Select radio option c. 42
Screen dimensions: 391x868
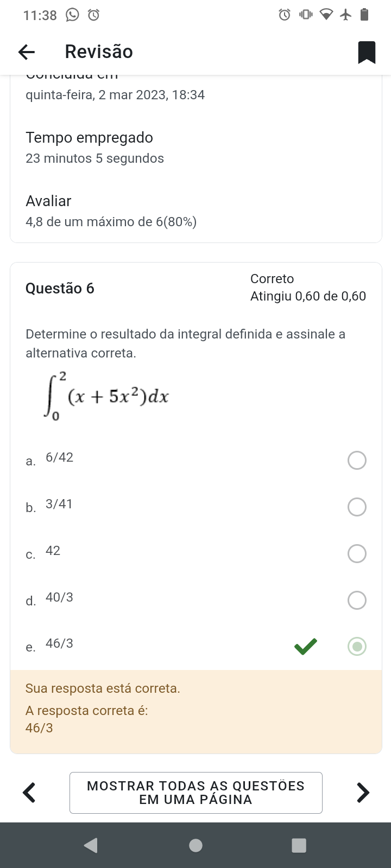[357, 554]
